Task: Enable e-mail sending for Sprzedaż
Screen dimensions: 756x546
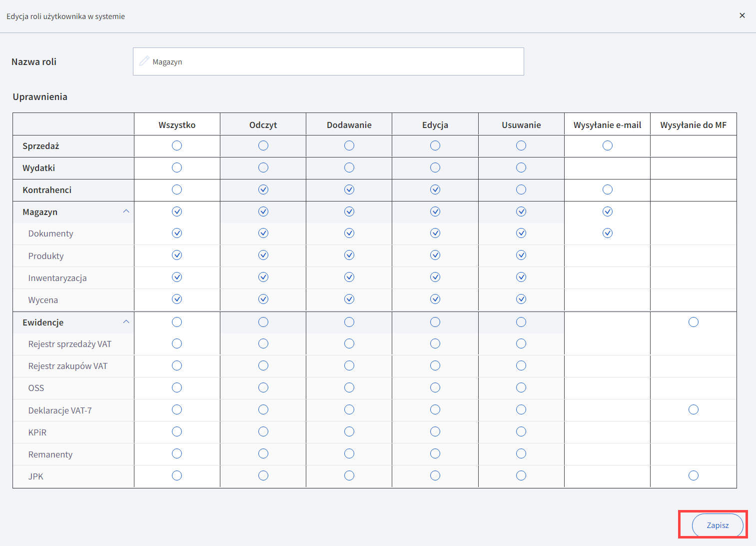Action: click(x=607, y=145)
